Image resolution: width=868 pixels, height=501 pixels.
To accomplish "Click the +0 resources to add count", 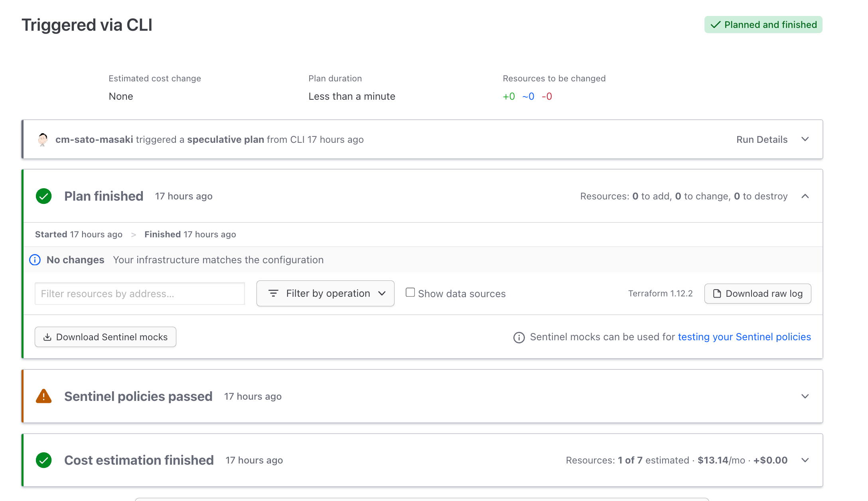I will [509, 97].
